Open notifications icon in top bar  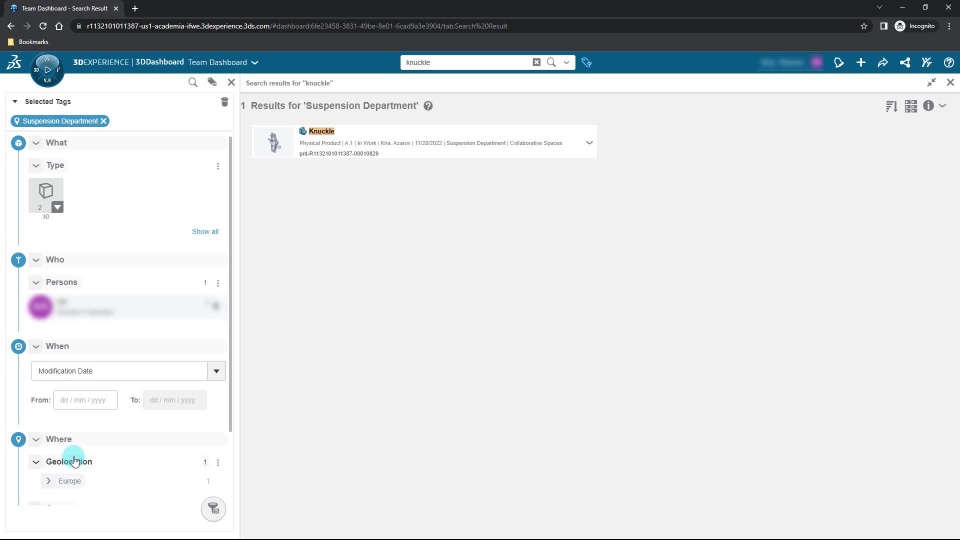[839, 62]
